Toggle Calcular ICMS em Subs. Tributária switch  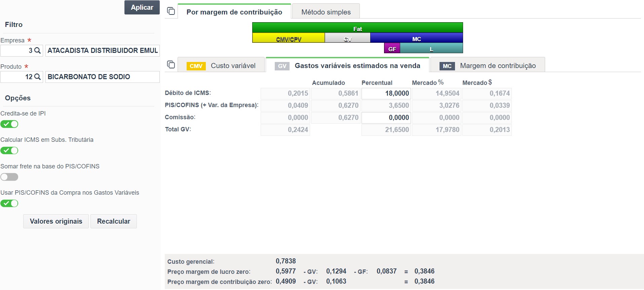[x=9, y=151]
